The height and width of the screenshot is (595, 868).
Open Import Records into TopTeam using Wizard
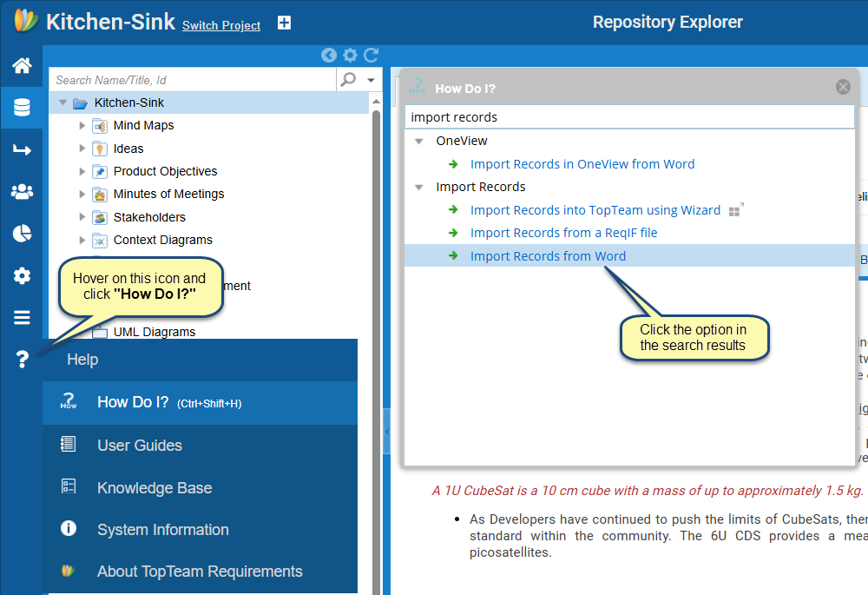(595, 210)
